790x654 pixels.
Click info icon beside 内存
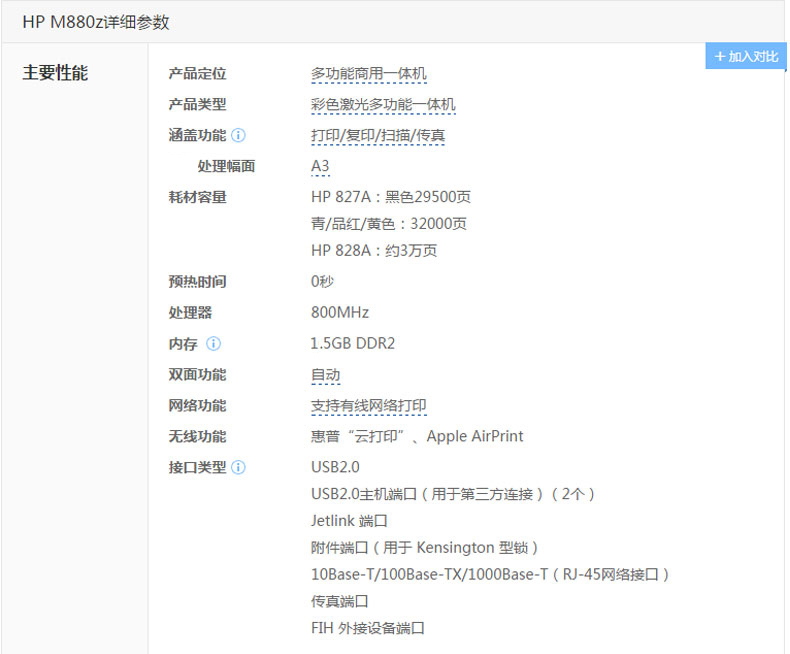point(213,344)
